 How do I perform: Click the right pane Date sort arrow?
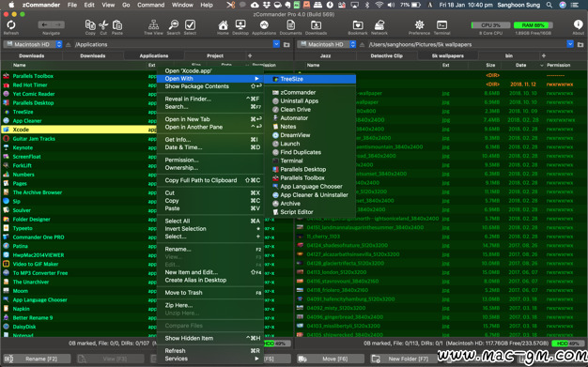[x=541, y=65]
